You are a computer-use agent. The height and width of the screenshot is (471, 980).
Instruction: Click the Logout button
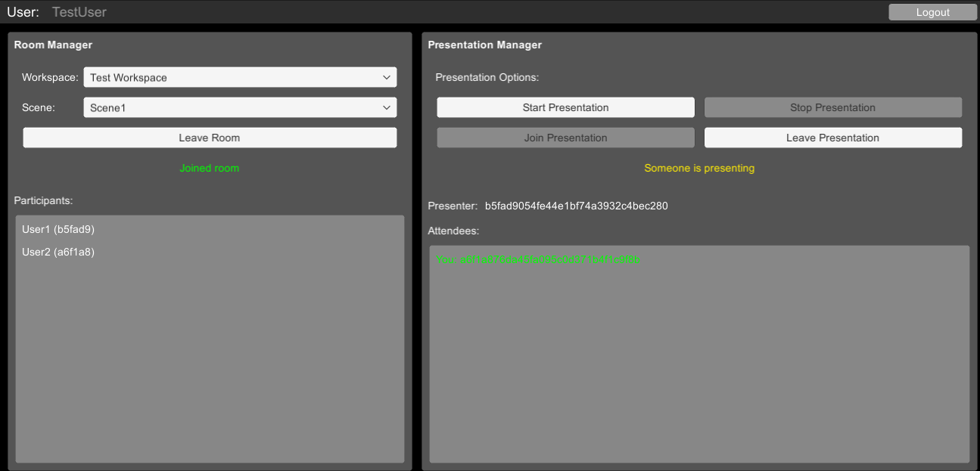tap(932, 12)
